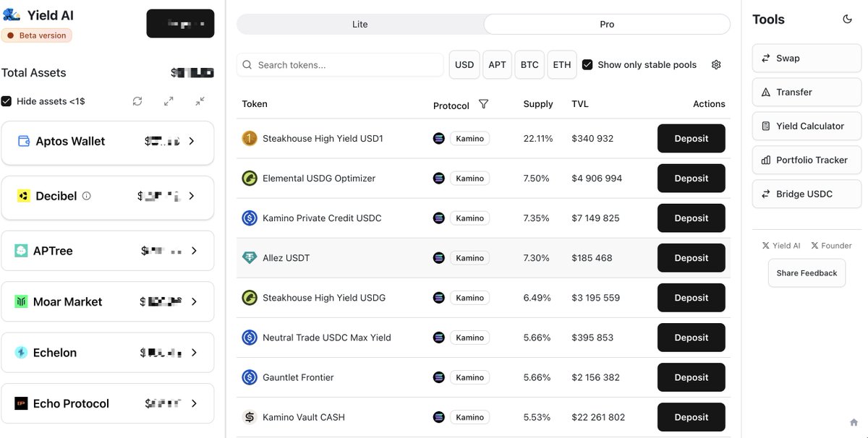Deposit into Kamino Private Credit USDC
Image resolution: width=868 pixels, height=438 pixels.
pyautogui.click(x=692, y=218)
